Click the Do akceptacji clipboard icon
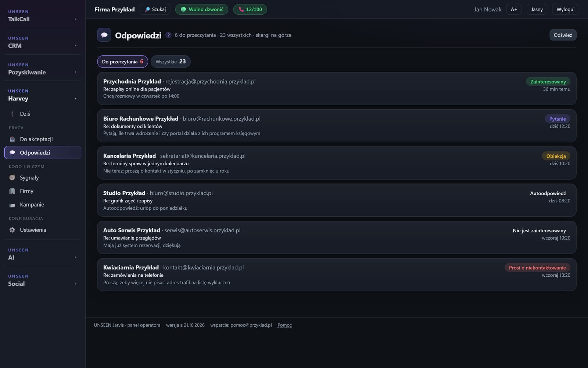The height and width of the screenshot is (368, 588). tap(12, 139)
